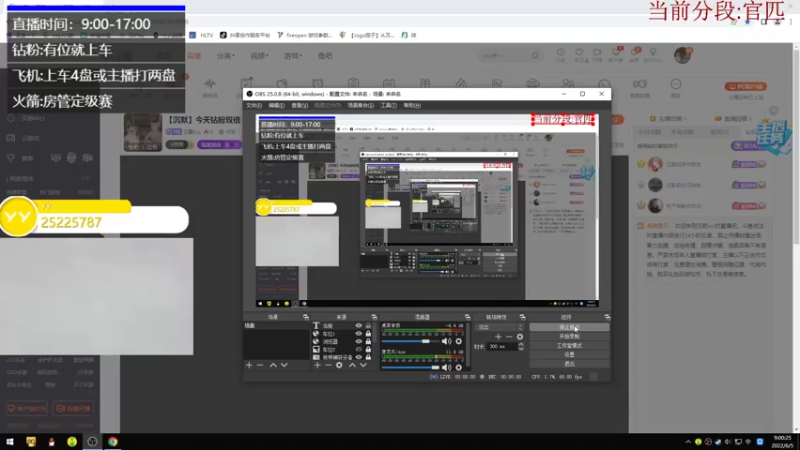The height and width of the screenshot is (450, 800).
Task: Open the 工具(T) menu in OBS
Action: [x=388, y=105]
